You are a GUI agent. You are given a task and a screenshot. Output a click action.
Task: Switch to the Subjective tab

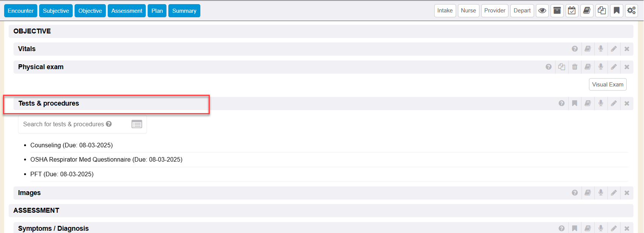[x=56, y=11]
